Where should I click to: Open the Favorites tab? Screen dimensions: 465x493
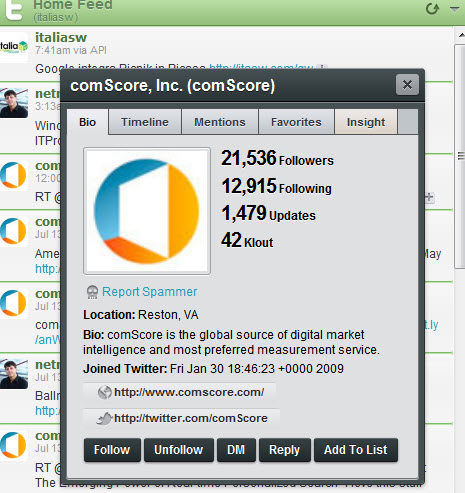coord(296,122)
